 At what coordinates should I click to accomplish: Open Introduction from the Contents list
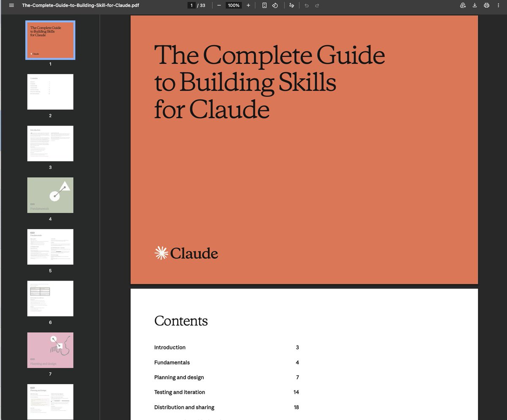click(170, 347)
